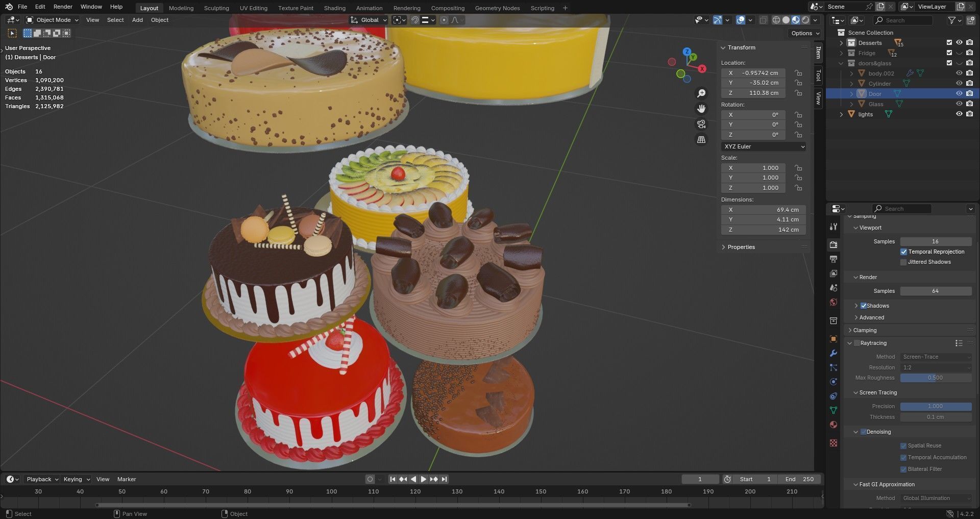This screenshot has width=980, height=519.
Task: Adjust the Max Roughness slider
Action: [x=936, y=378]
